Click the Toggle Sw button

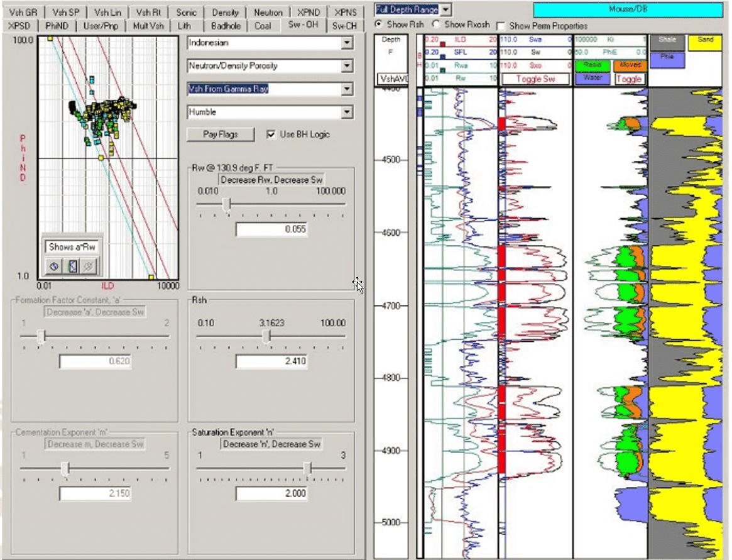coord(535,79)
